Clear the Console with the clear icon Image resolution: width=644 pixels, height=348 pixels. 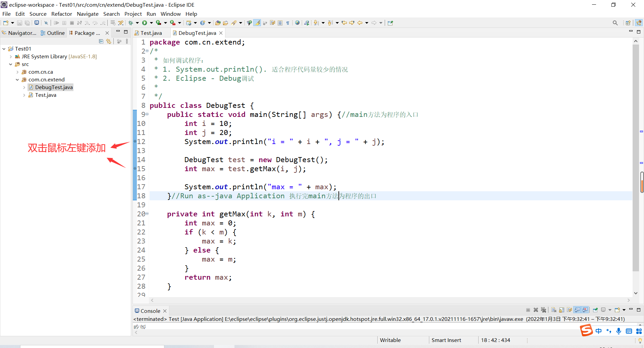tap(554, 310)
